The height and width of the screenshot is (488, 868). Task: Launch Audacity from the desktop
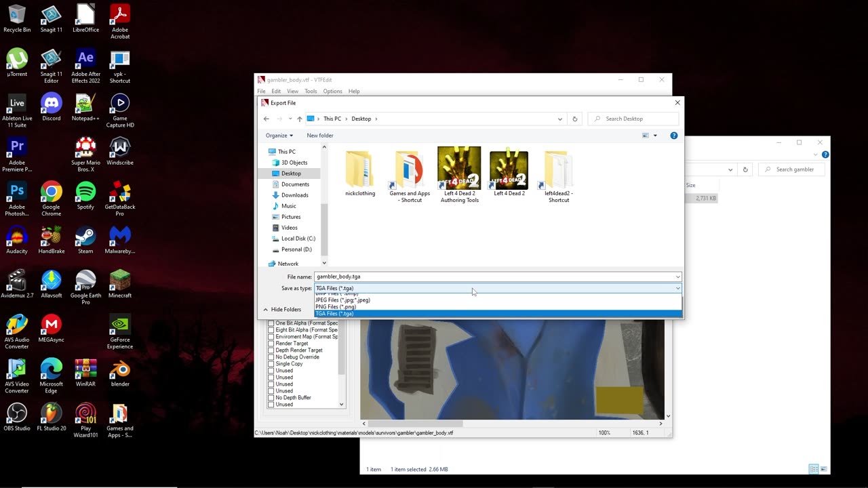pos(17,240)
